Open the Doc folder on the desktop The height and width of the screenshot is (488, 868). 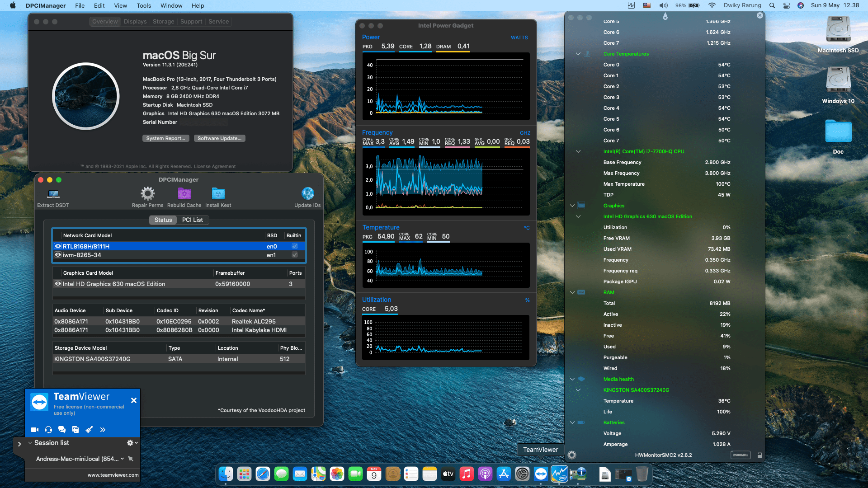click(838, 131)
